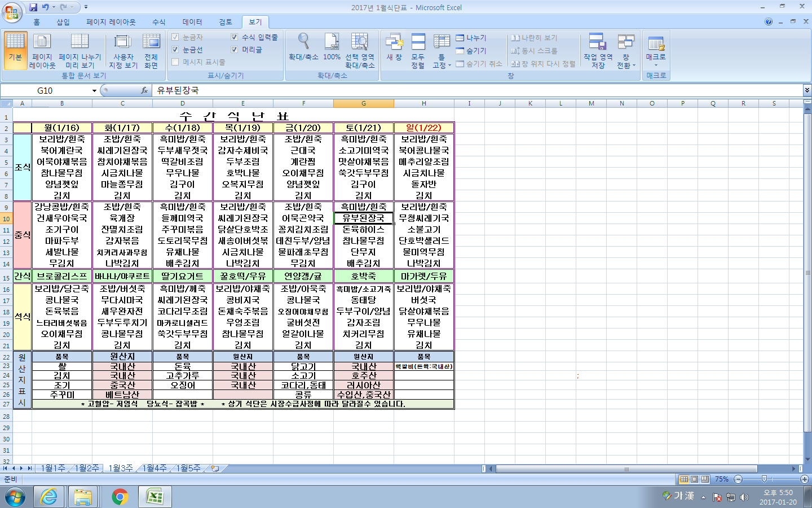Viewport: 812px width, 508px height.
Task: Uncheck the 수식 입력줄 checkbox
Action: [235, 37]
